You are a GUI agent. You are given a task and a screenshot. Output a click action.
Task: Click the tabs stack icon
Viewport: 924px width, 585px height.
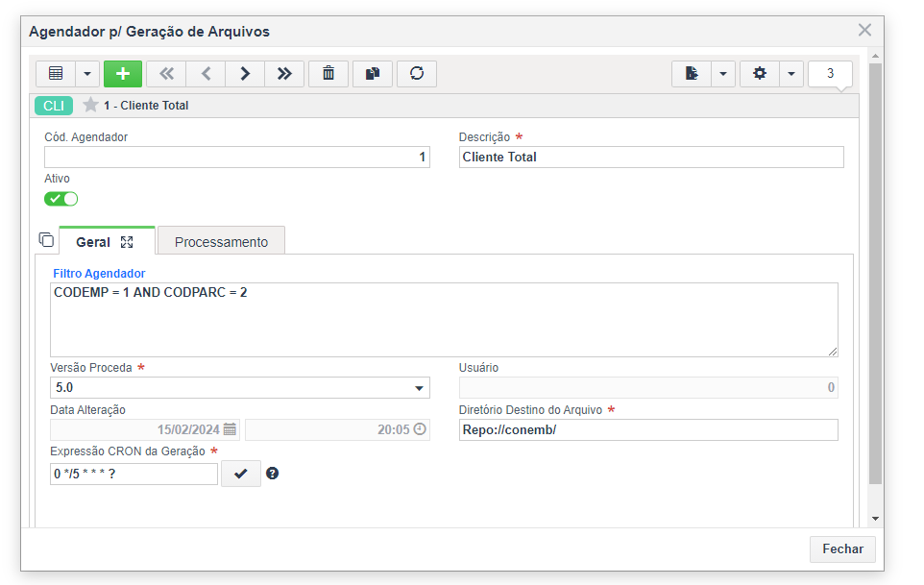click(46, 240)
